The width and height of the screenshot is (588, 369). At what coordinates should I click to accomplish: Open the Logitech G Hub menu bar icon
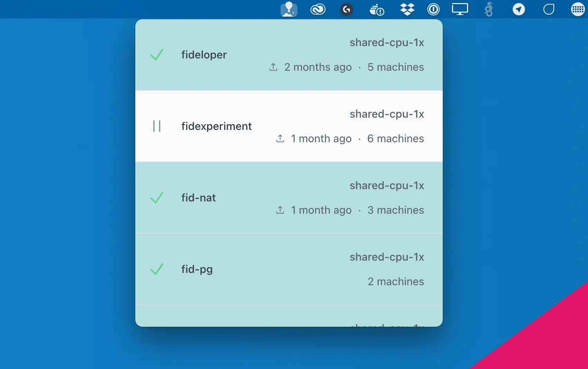click(346, 9)
